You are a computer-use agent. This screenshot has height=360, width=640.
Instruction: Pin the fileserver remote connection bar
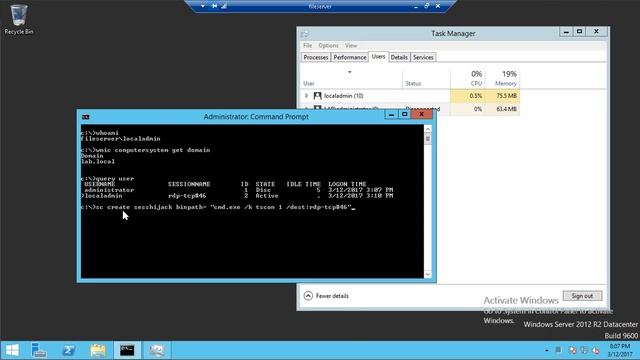(x=214, y=6)
